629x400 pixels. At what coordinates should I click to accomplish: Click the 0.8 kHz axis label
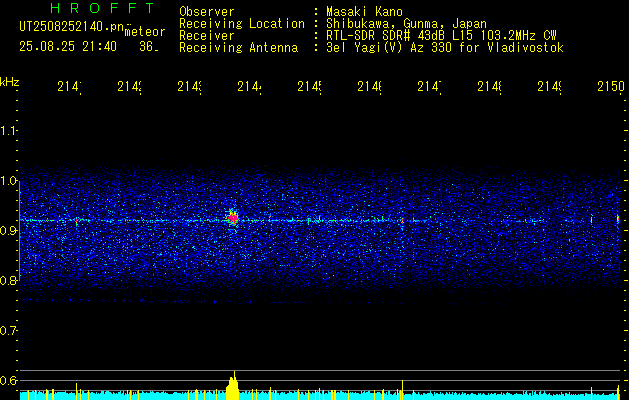8,280
